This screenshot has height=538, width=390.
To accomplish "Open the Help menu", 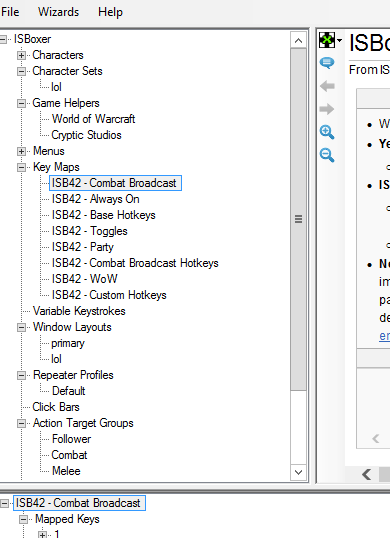I will [x=110, y=12].
